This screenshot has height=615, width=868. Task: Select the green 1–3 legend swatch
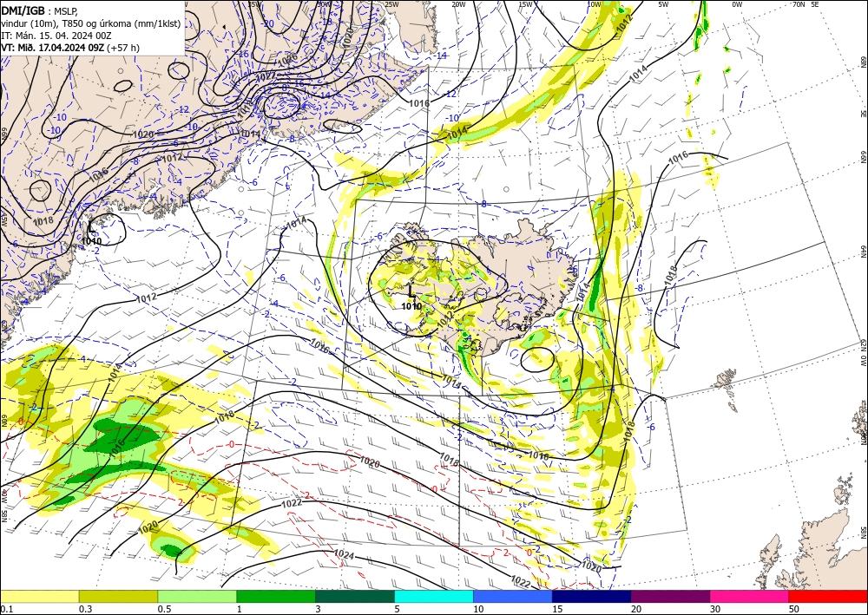276,596
